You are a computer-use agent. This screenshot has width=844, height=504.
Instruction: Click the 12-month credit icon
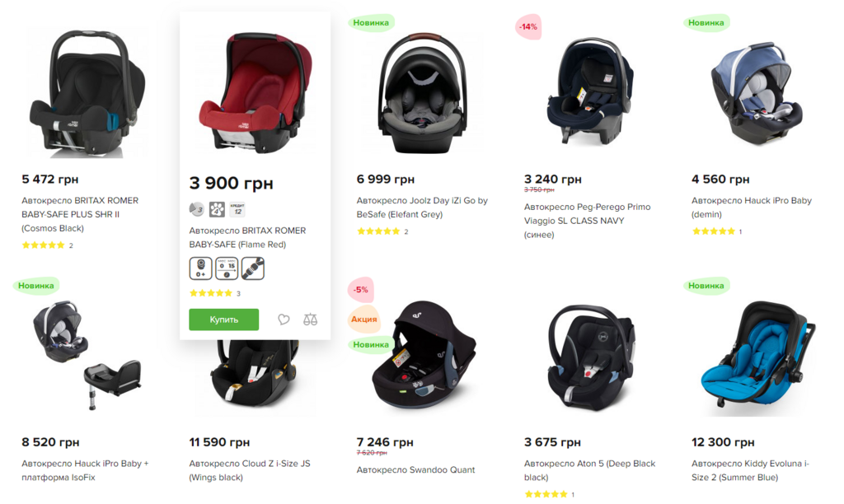point(237,209)
